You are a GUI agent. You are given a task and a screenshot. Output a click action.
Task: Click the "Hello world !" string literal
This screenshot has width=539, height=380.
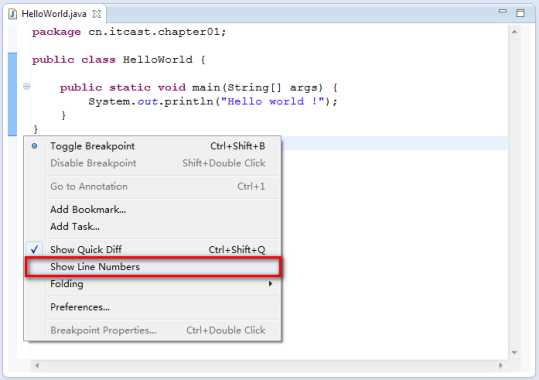[x=273, y=101]
